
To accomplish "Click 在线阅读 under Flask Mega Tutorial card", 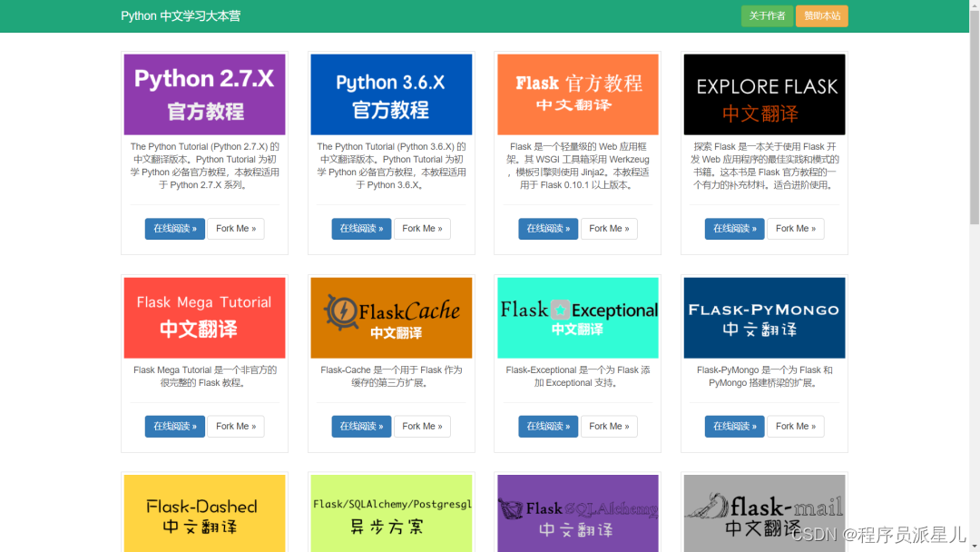I will tap(175, 427).
